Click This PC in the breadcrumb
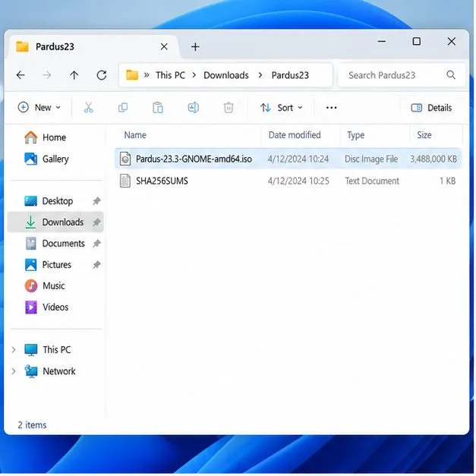This screenshot has height=476, width=476. point(170,75)
